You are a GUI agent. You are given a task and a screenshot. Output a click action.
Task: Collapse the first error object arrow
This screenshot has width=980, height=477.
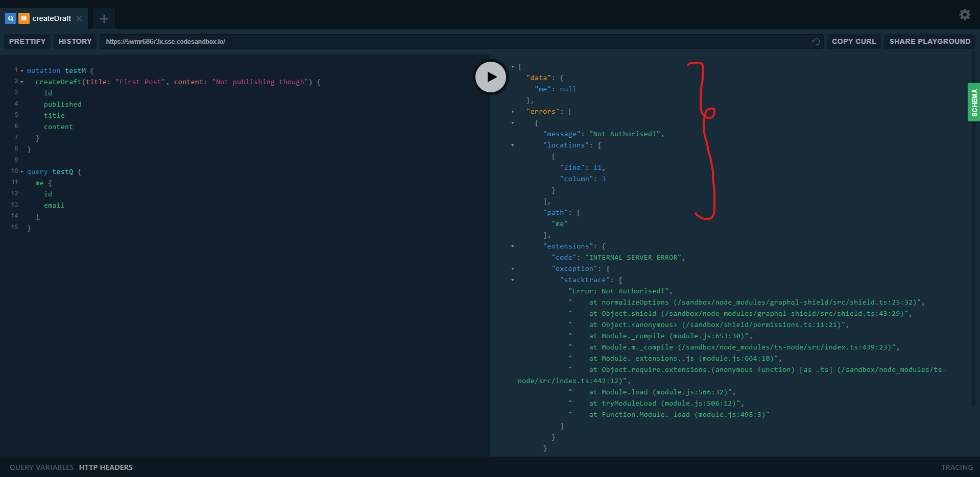tap(513, 123)
